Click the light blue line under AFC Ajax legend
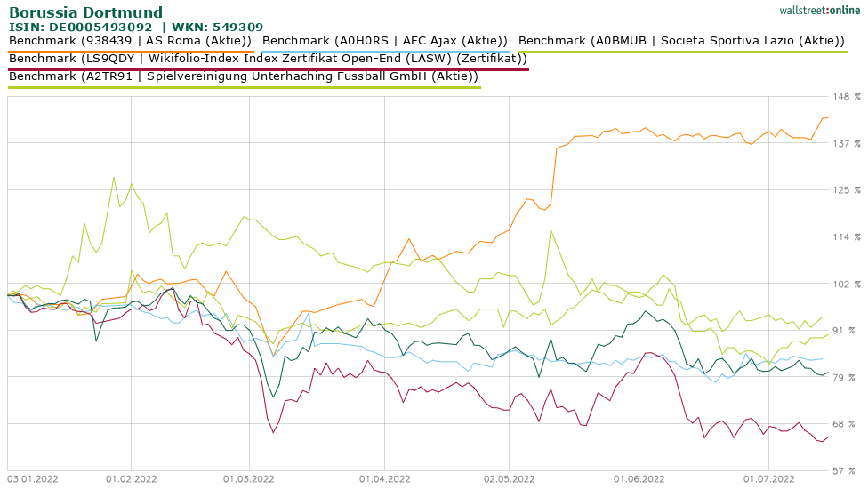Screen dimensions: 868x489 coord(385,51)
